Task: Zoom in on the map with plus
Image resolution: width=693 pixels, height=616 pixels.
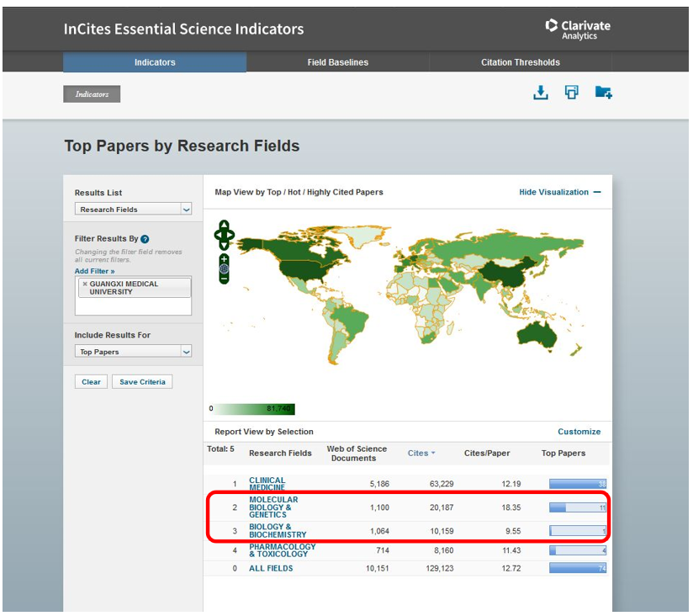Action: tap(225, 258)
